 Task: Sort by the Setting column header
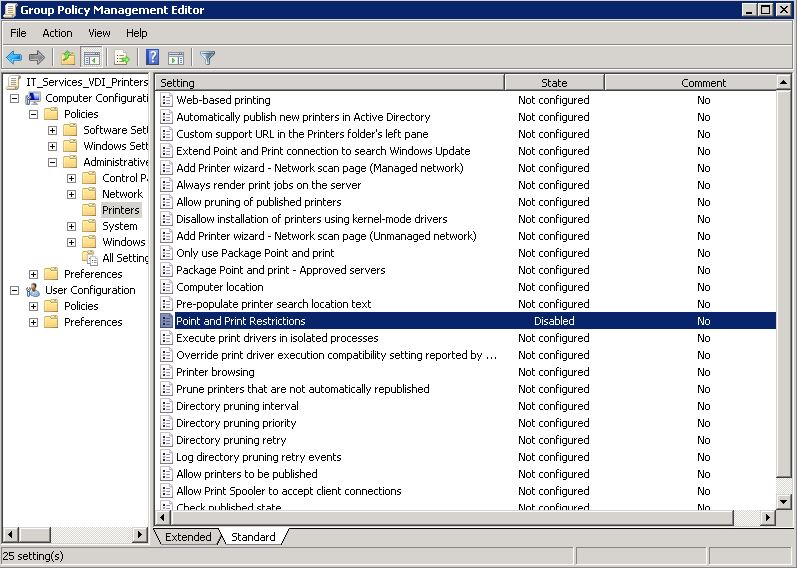[330, 83]
